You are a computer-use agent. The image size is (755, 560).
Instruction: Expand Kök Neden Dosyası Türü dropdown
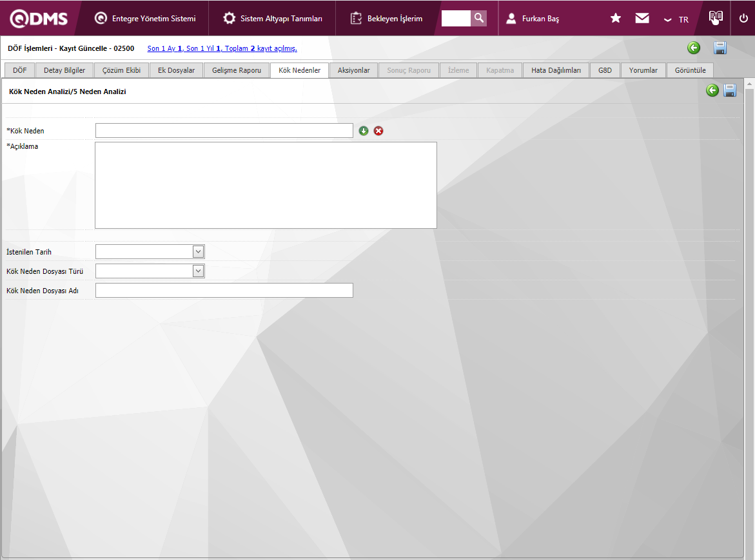pos(198,271)
